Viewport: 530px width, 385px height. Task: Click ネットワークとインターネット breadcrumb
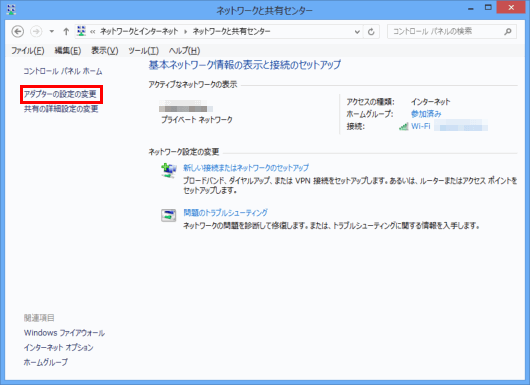pos(139,31)
